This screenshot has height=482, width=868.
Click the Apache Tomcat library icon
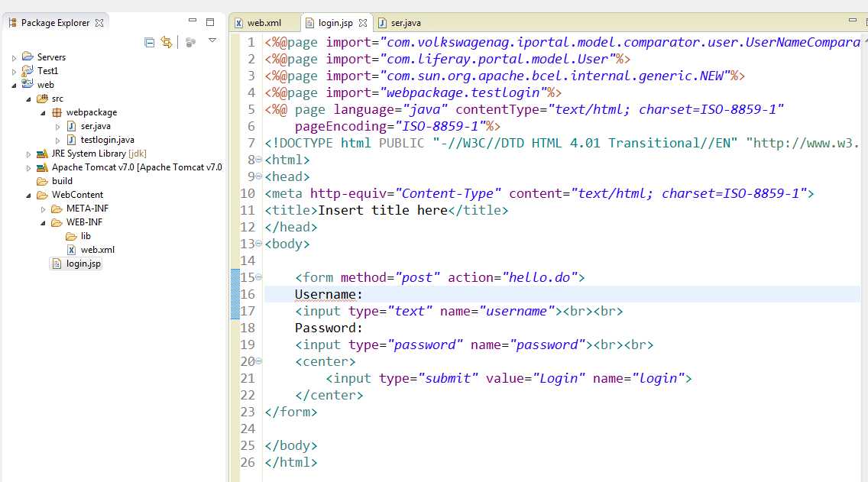(x=42, y=167)
